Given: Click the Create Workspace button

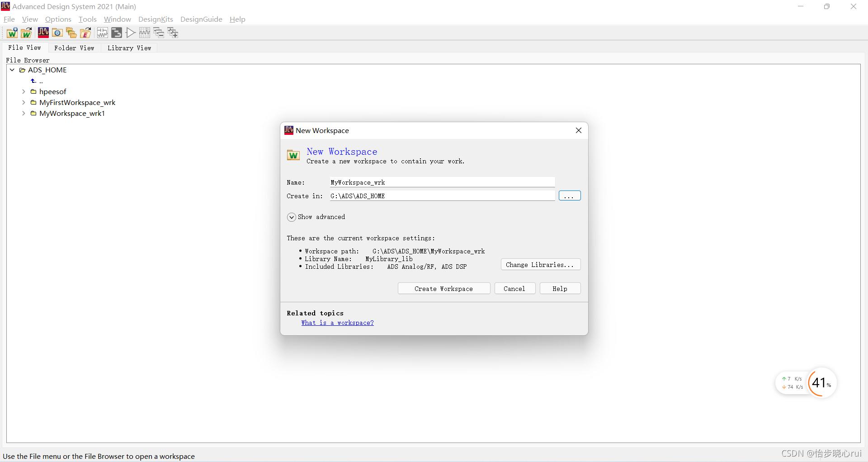Looking at the screenshot, I should click(x=444, y=289).
